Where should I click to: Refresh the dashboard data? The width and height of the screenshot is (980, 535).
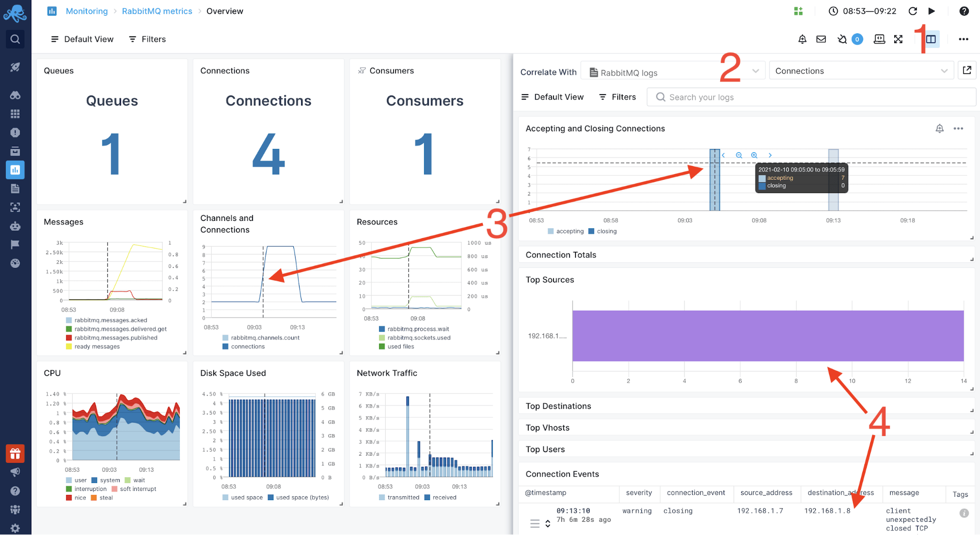pyautogui.click(x=913, y=11)
